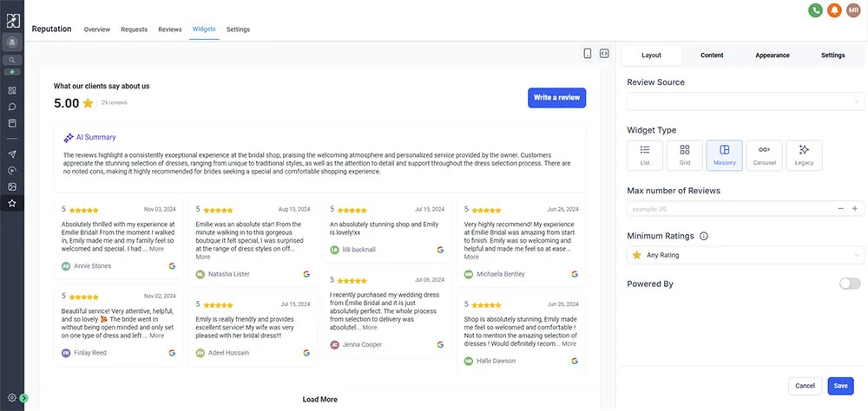868x411 pixels.
Task: Go to the Overview tab
Action: pos(97,29)
